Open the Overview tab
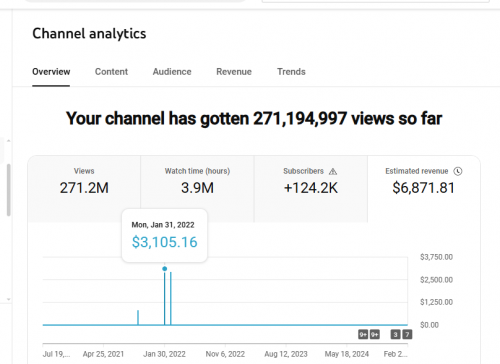 click(x=51, y=72)
